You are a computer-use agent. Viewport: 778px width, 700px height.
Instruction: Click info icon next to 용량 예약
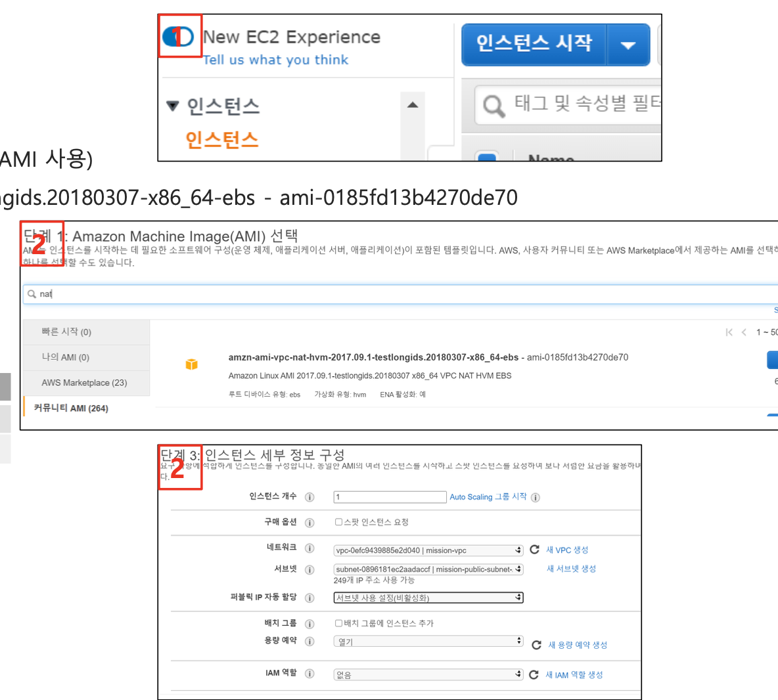pyautogui.click(x=309, y=642)
